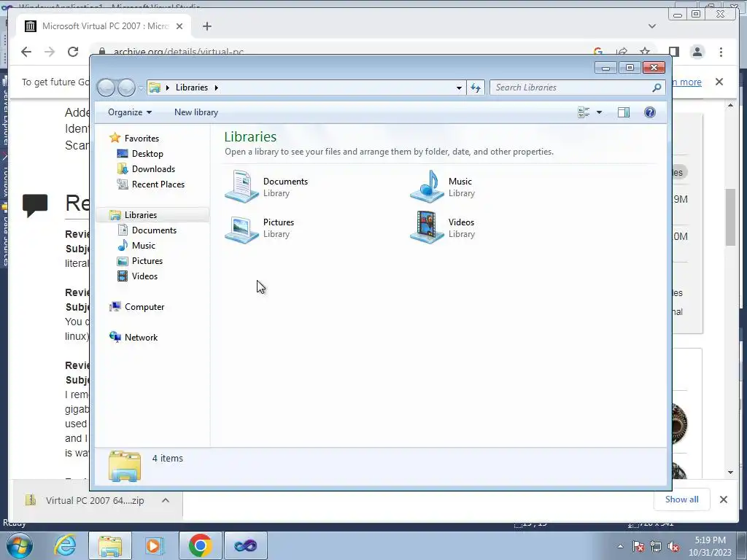The width and height of the screenshot is (747, 560).
Task: Open the taskbar clock and date
Action: pyautogui.click(x=710, y=546)
